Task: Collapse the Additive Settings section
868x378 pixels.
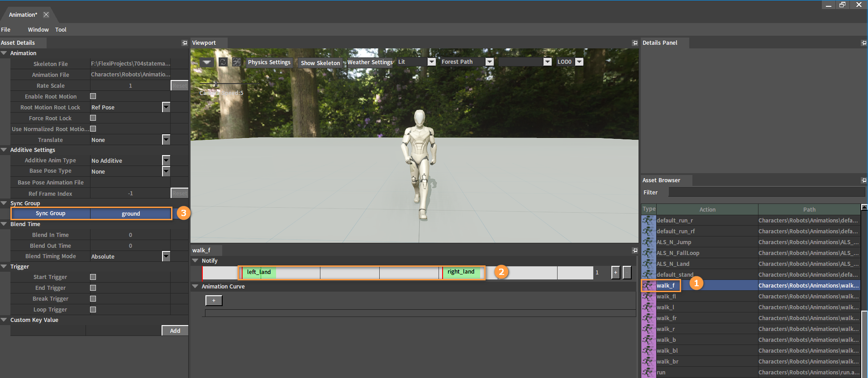Action: click(x=4, y=150)
